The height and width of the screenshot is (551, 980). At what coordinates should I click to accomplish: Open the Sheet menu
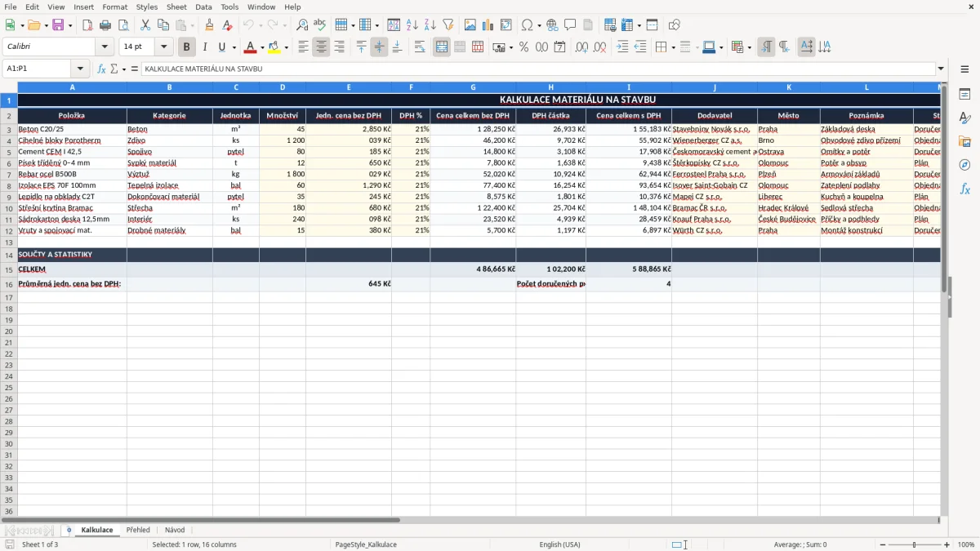pyautogui.click(x=176, y=7)
